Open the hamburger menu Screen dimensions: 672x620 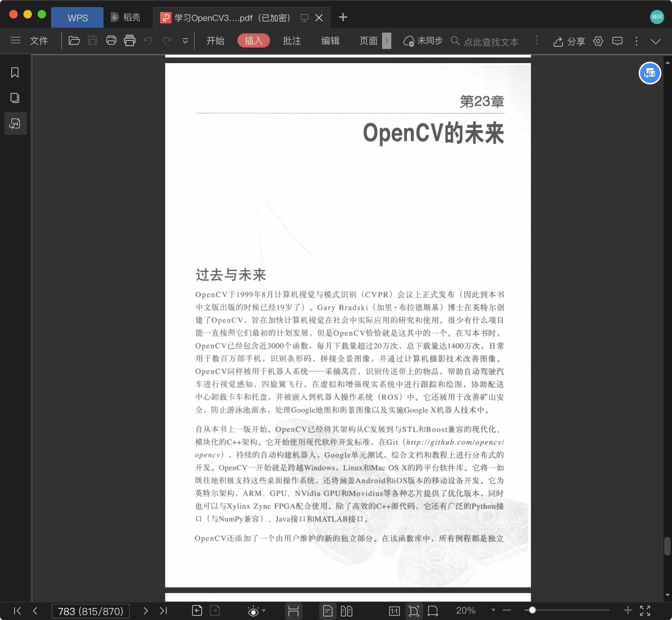click(x=16, y=40)
